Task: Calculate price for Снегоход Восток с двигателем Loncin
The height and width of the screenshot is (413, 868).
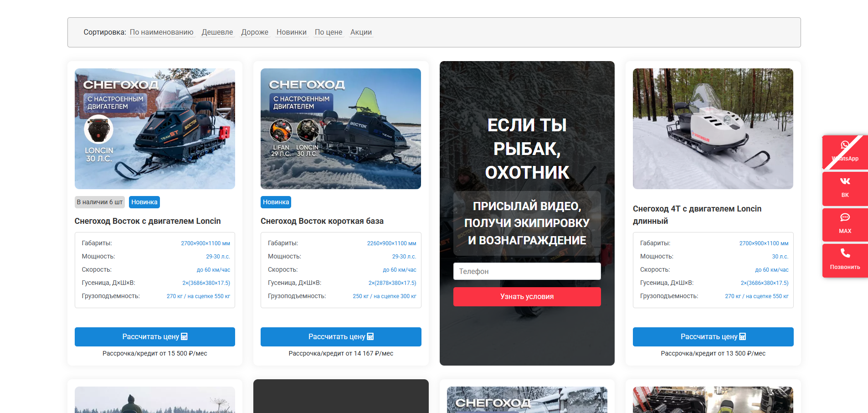Action: click(x=155, y=337)
